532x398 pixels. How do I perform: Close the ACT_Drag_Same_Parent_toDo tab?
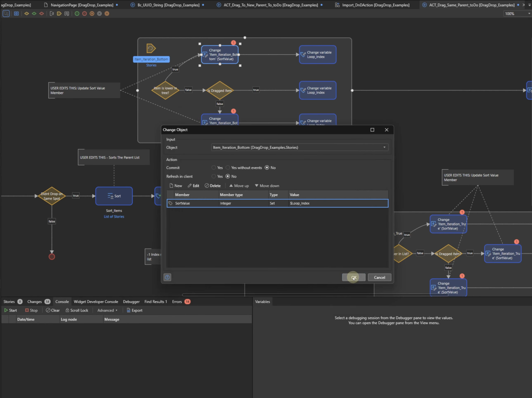pyautogui.click(x=524, y=5)
